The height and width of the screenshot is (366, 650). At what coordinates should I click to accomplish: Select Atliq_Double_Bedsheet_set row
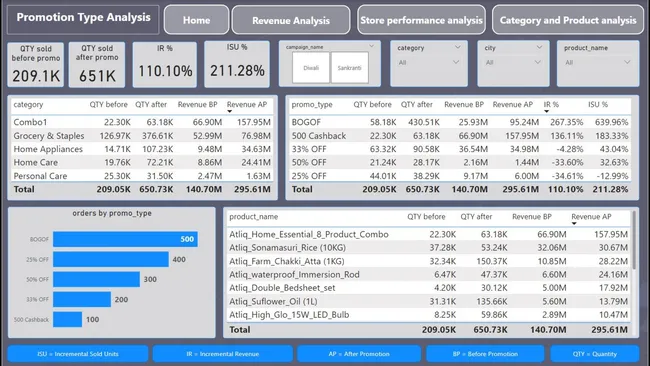[x=428, y=288]
